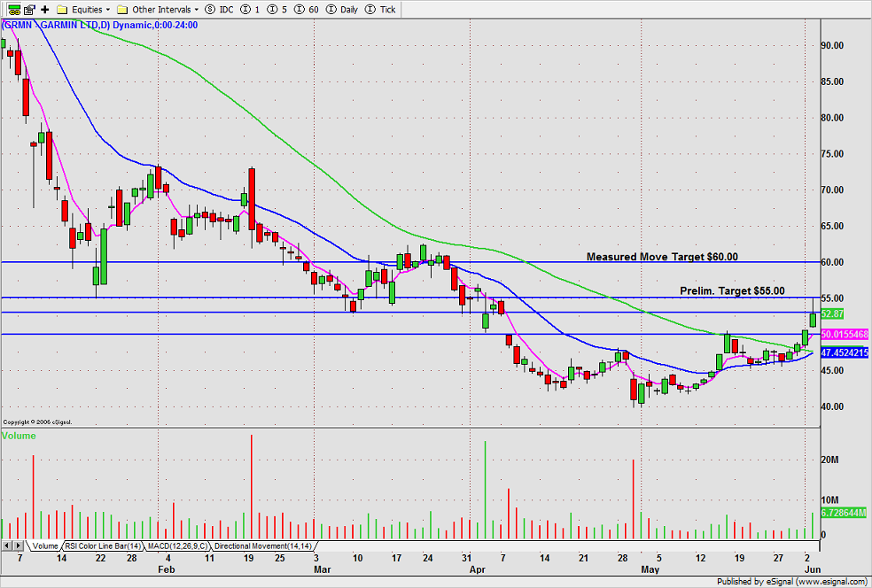Image resolution: width=872 pixels, height=588 pixels.
Task: Click the Published by eSignal footer text
Action: tap(790, 582)
